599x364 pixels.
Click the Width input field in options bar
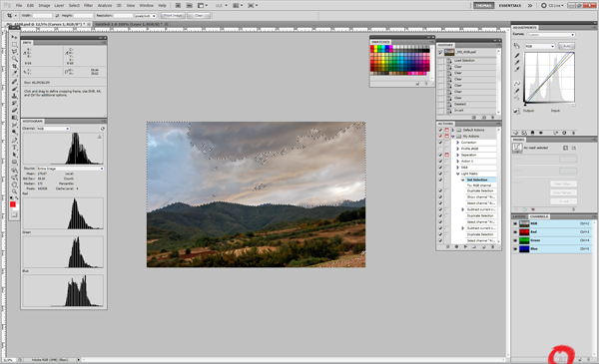[42, 16]
